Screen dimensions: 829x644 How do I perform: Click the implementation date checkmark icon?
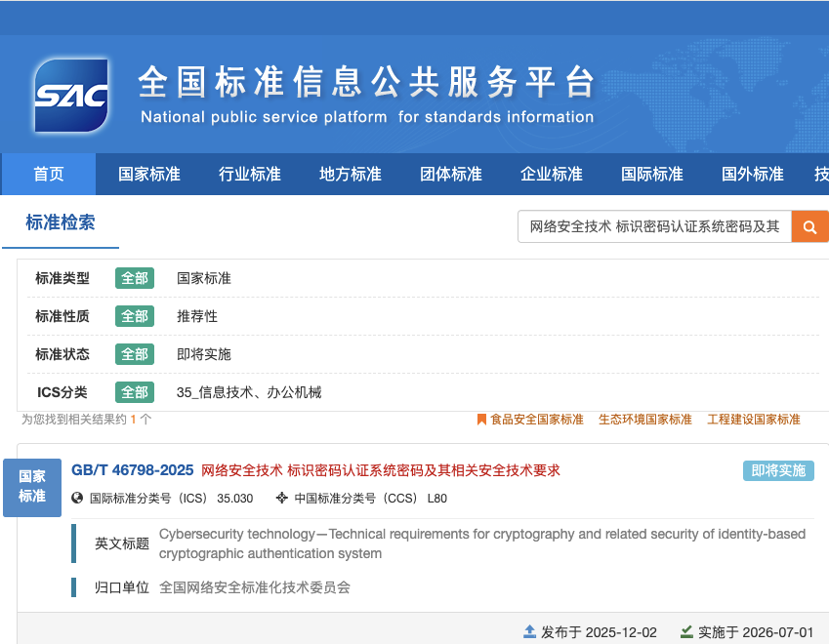[686, 631]
